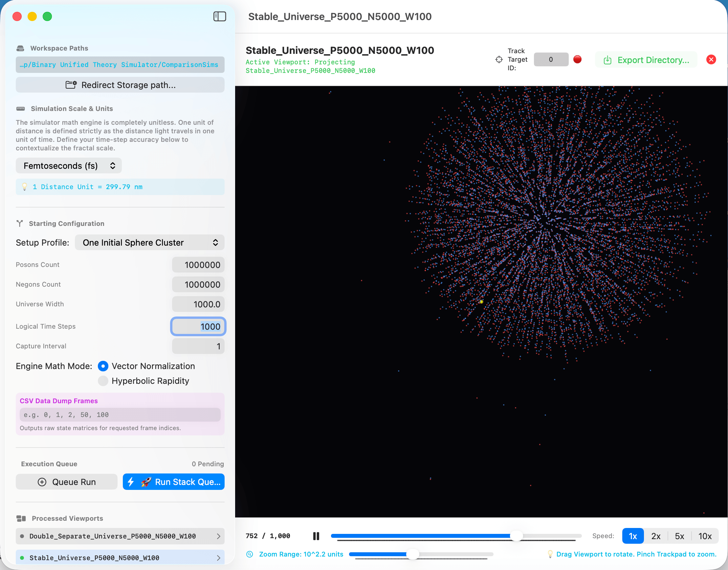
Task: Click the red record indicator dot
Action: 577,59
